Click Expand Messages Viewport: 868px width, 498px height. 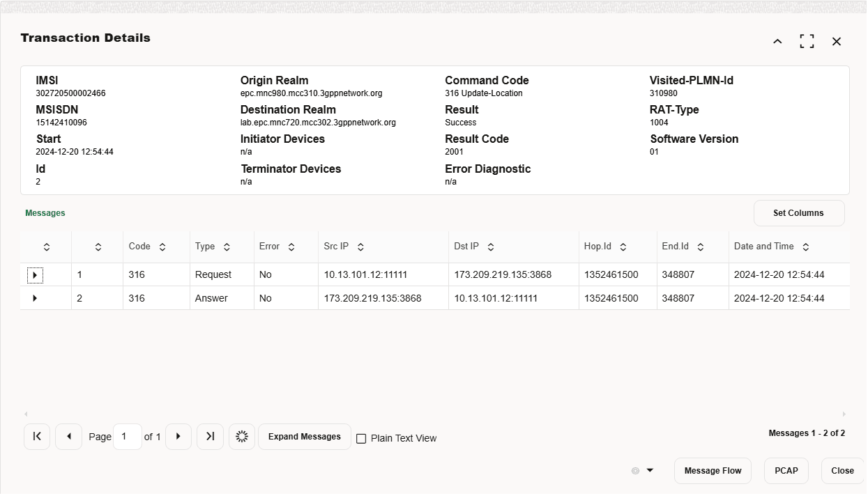click(x=304, y=437)
